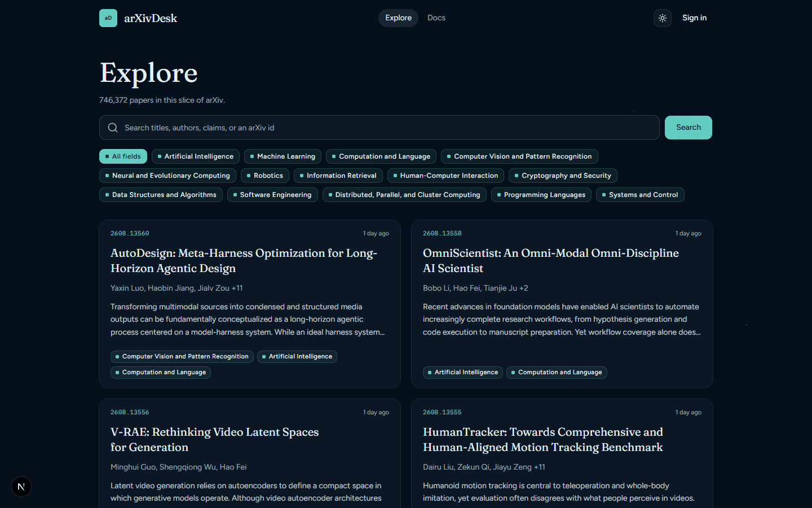
Task: Click authors line Bobo Li, Hao Fei
Action: tap(475, 288)
